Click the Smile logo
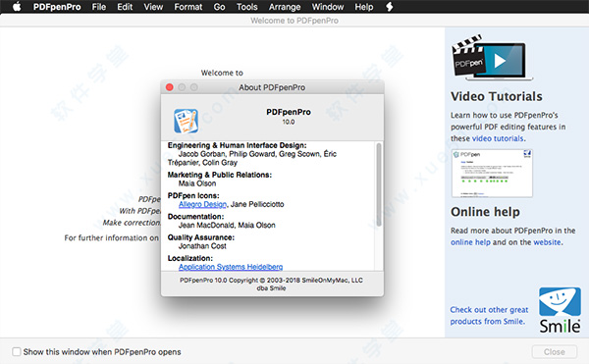The height and width of the screenshot is (364, 589). (x=560, y=310)
